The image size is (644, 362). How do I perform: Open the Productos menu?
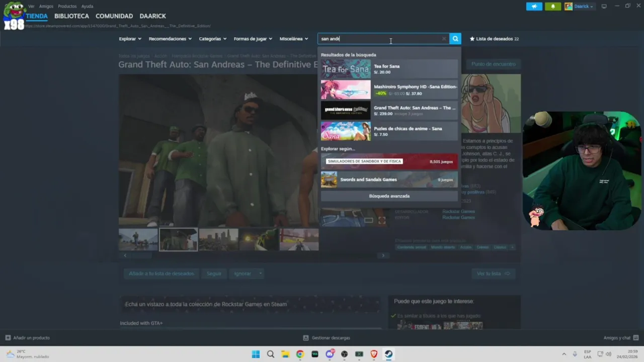click(67, 7)
